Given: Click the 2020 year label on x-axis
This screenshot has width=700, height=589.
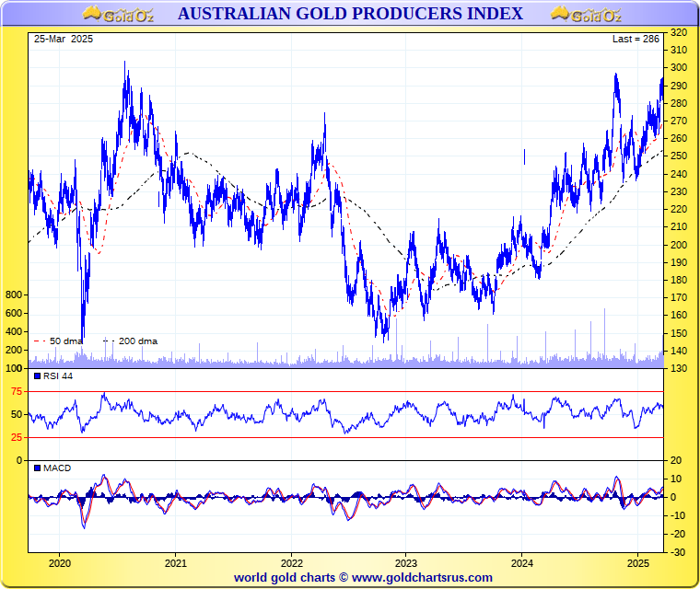Looking at the screenshot, I should coord(59,563).
